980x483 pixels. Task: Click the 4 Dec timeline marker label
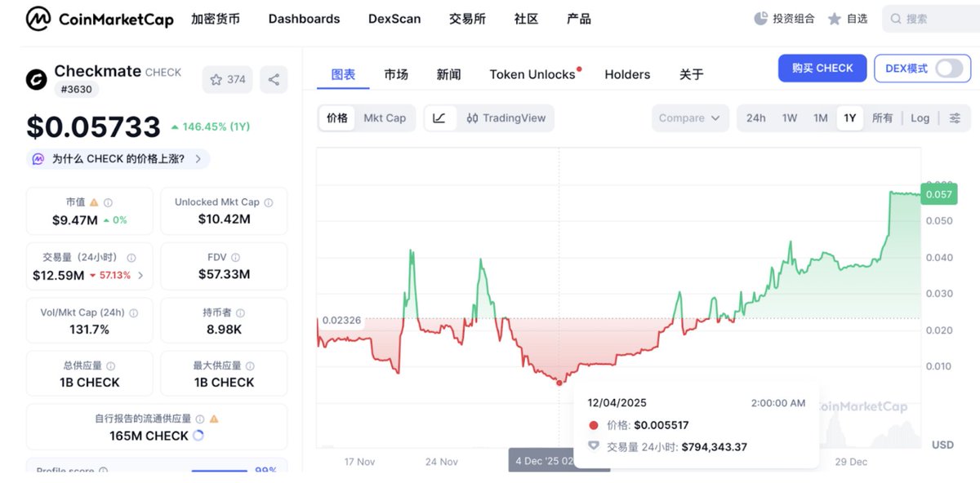click(559, 461)
